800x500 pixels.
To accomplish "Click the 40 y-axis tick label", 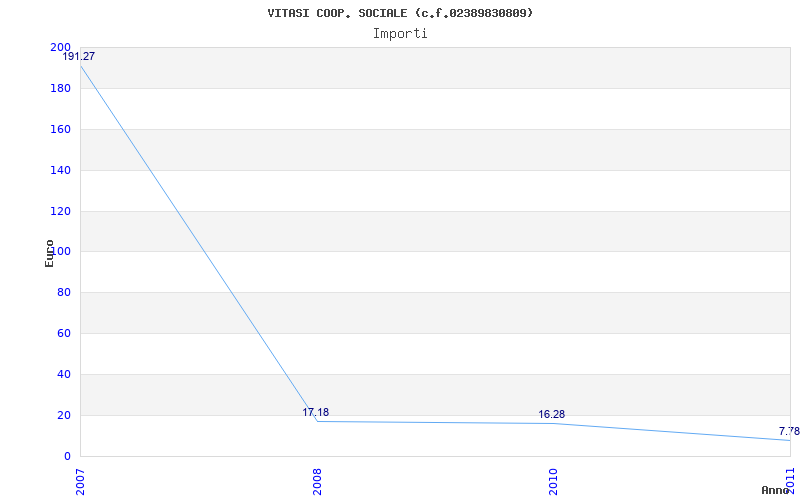I will coord(63,374).
